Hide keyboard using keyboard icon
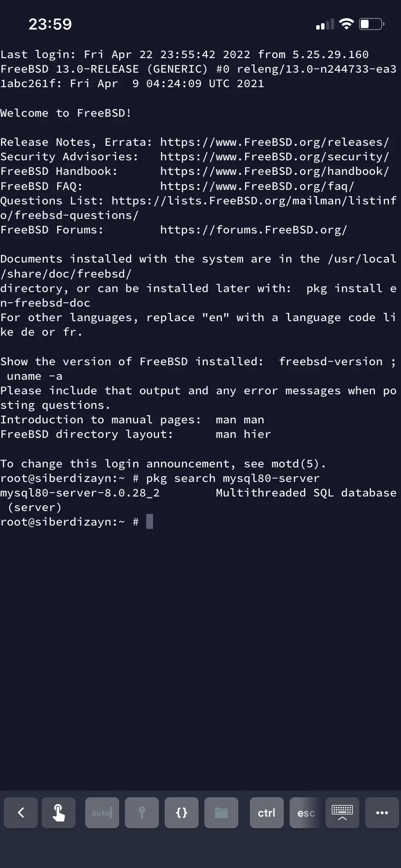401x868 pixels. [342, 813]
